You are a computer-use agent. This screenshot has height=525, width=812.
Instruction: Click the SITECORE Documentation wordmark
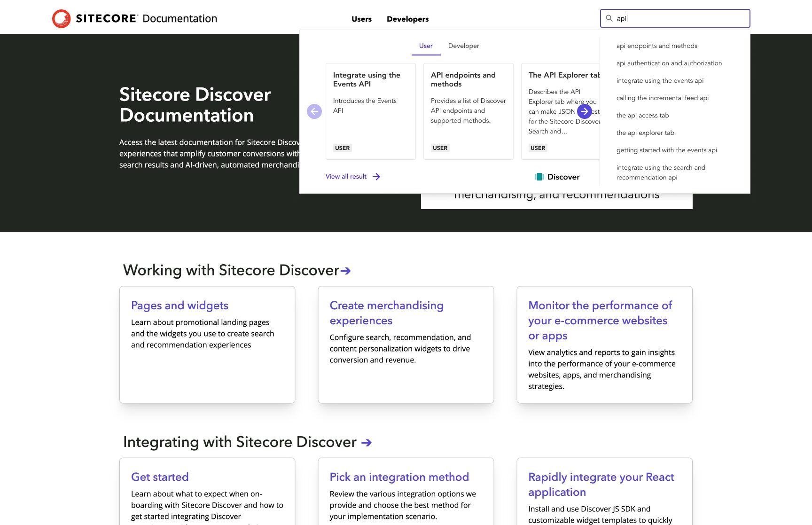tap(147, 19)
